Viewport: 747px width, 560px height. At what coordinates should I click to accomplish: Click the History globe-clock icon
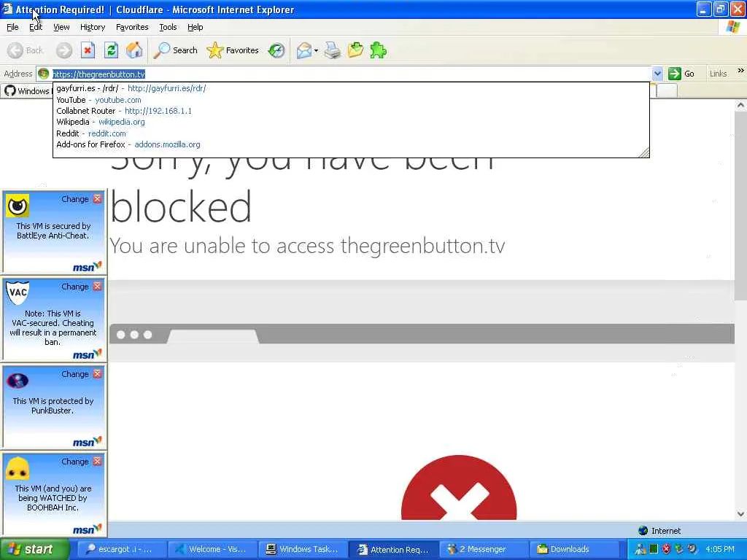276,50
